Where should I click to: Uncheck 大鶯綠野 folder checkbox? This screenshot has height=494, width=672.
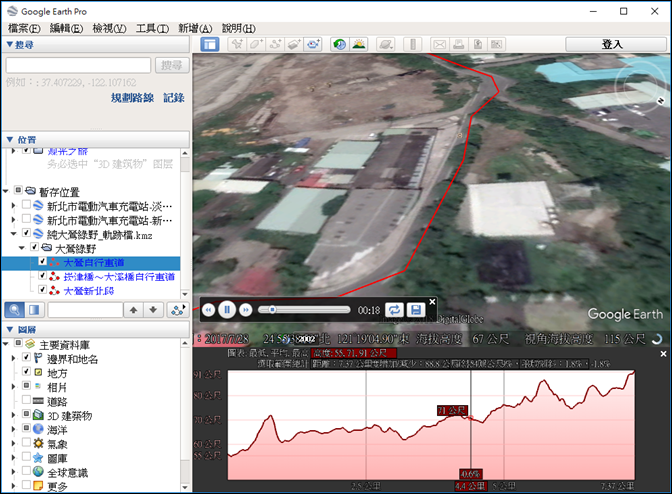click(35, 247)
